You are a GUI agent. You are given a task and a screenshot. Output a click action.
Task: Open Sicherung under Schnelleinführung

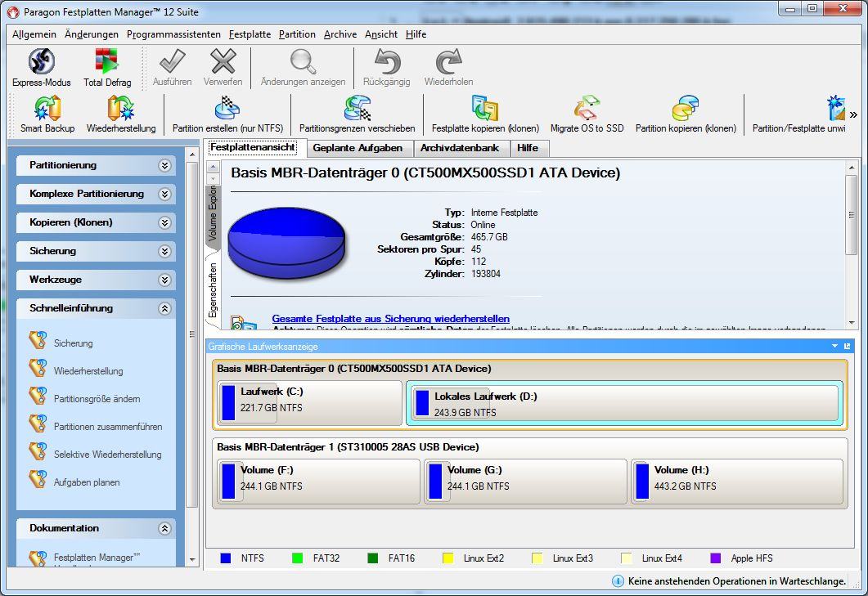click(x=73, y=343)
